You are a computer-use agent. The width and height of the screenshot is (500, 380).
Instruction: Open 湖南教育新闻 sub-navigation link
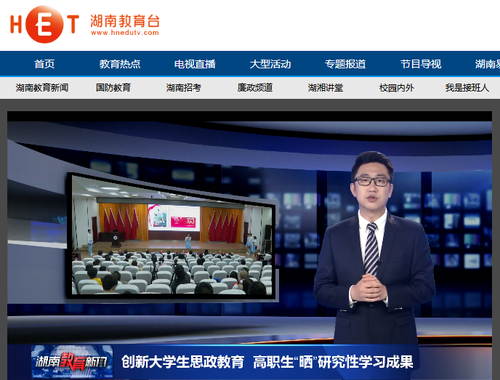coord(42,88)
